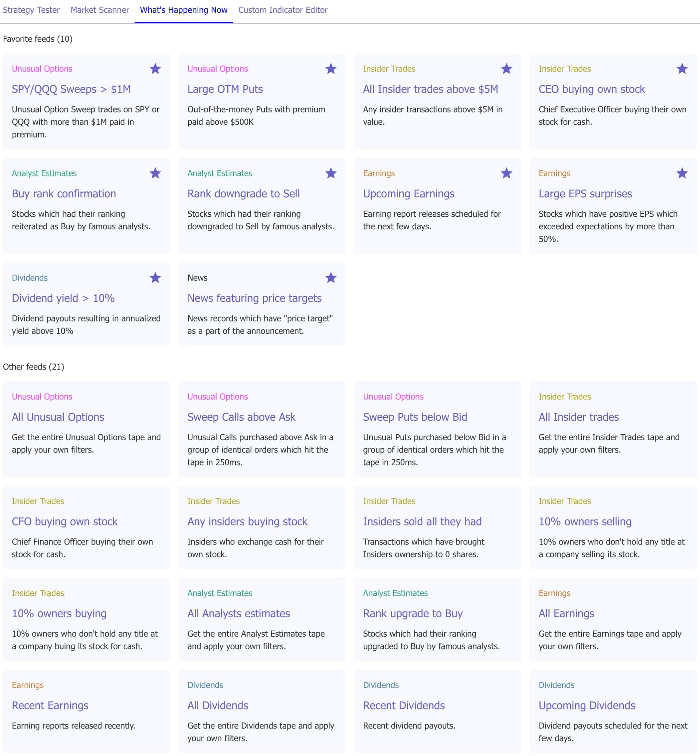Click the star on Rank downgrade to Sell
This screenshot has height=756, width=700.
[331, 173]
